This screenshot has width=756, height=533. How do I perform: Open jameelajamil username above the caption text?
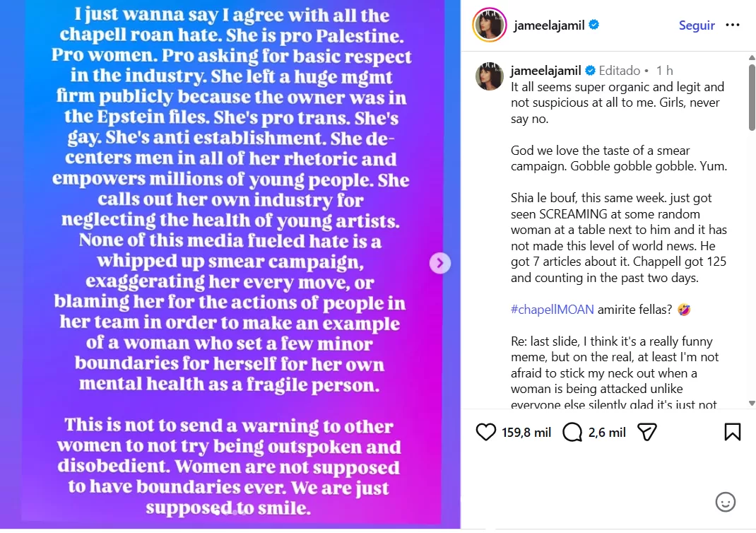point(545,71)
